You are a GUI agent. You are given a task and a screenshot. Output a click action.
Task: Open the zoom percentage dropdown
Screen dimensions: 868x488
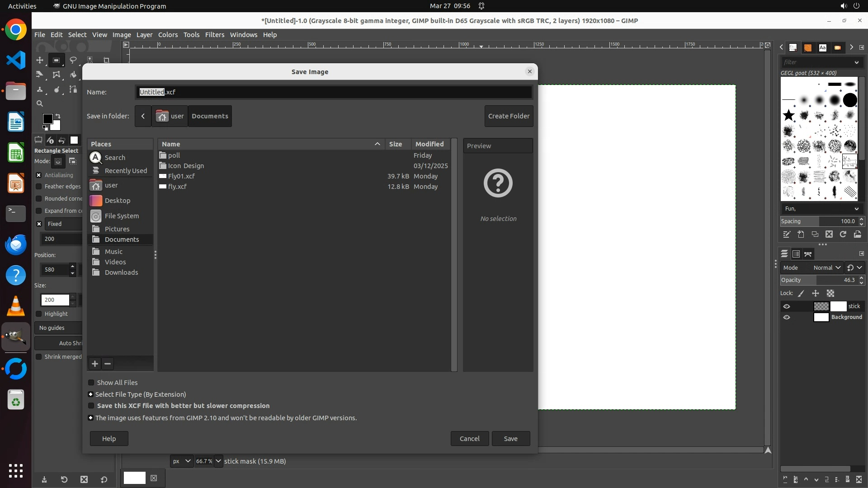pyautogui.click(x=218, y=461)
